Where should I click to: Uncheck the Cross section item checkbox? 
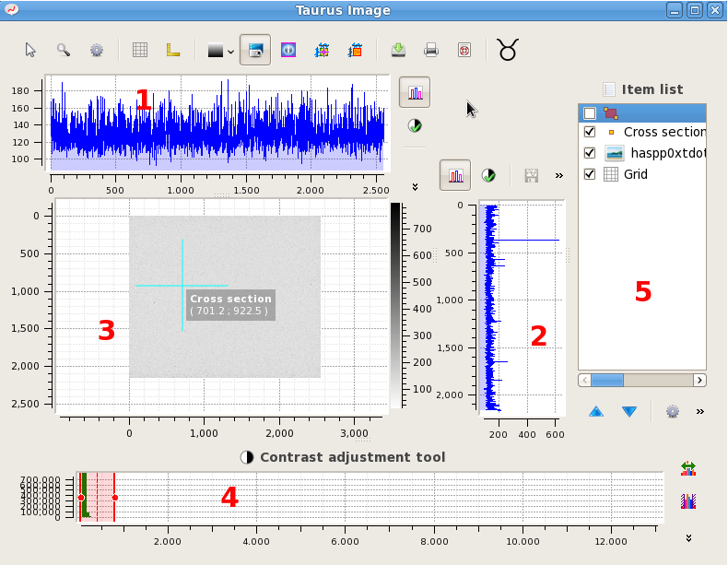click(590, 132)
